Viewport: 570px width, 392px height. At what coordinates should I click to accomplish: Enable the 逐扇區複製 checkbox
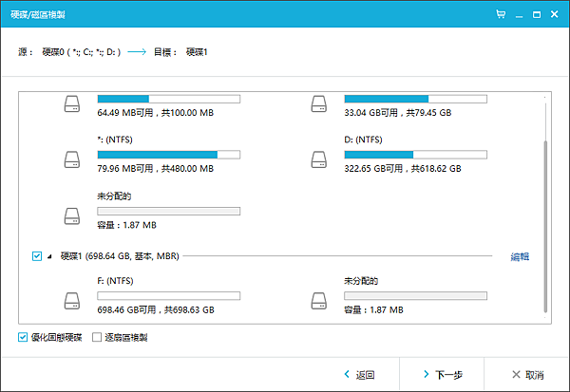tap(97, 337)
